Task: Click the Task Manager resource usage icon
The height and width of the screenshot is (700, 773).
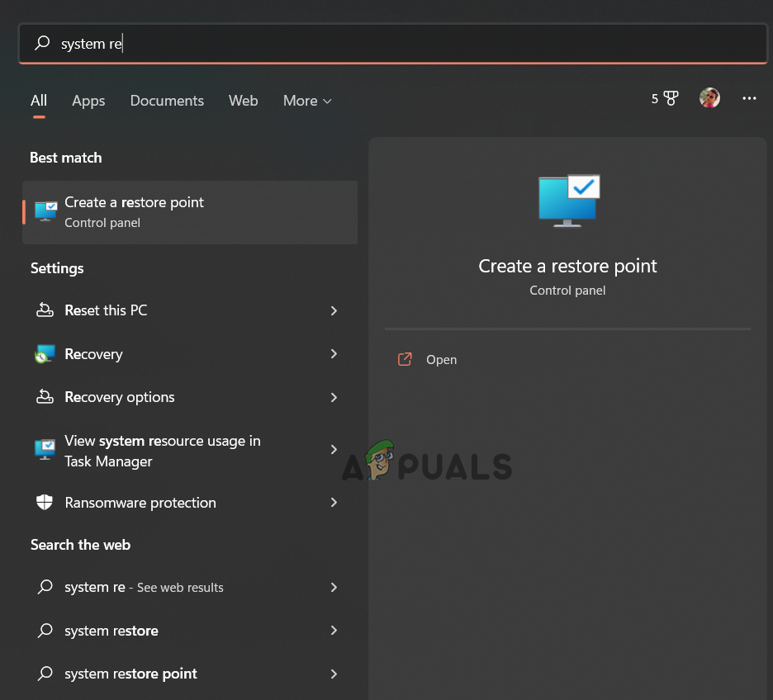Action: pos(45,450)
